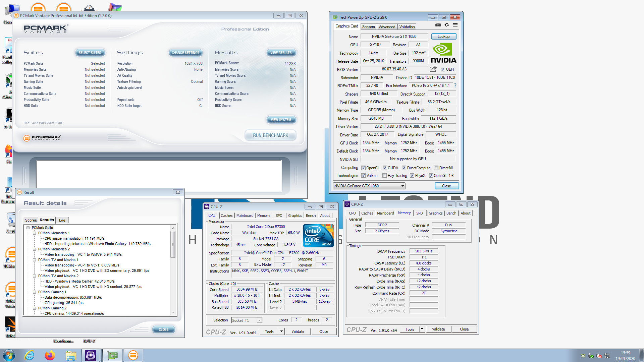Toggle the DirectML checkbox

click(436, 168)
